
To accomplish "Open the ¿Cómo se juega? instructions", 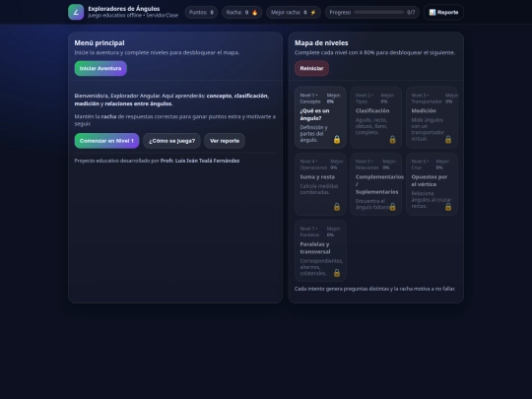I will [171, 141].
